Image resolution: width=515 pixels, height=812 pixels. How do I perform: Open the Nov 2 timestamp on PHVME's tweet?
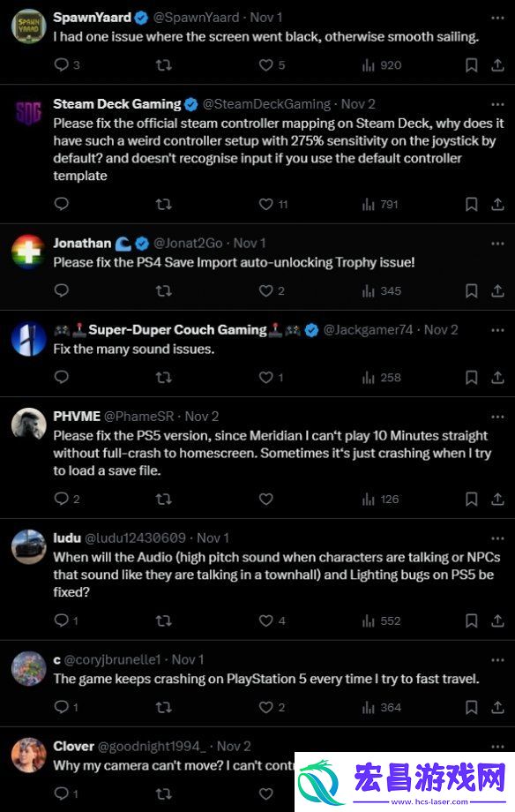[202, 417]
